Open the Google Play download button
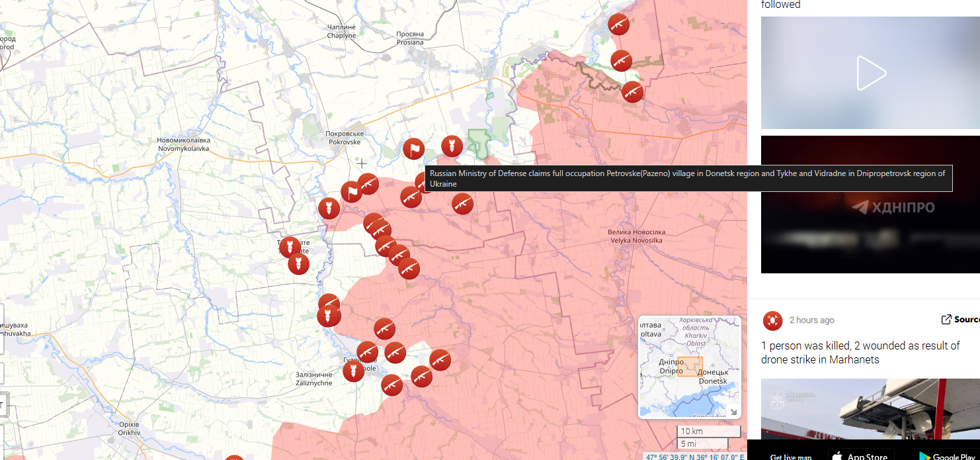The height and width of the screenshot is (460, 980). (x=948, y=457)
